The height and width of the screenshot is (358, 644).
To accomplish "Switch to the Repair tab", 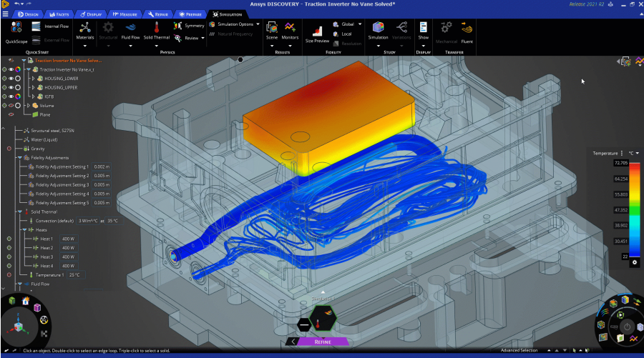I will tap(157, 14).
